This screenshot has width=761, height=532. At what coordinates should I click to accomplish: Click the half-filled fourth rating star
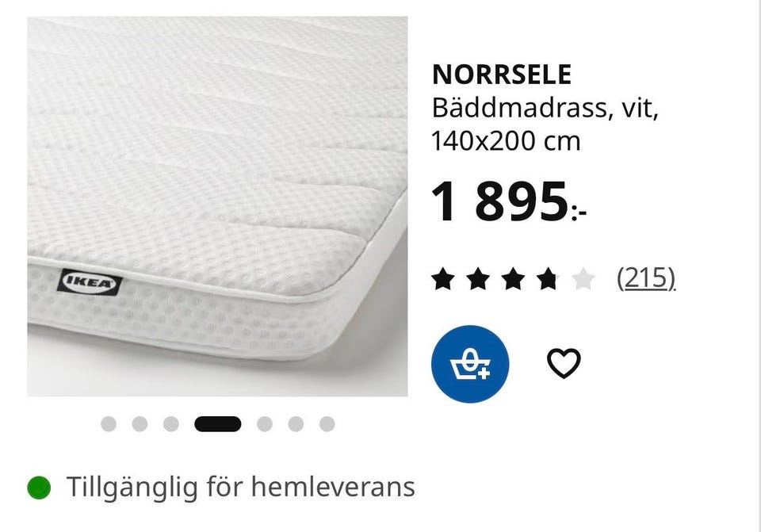pyautogui.click(x=548, y=280)
